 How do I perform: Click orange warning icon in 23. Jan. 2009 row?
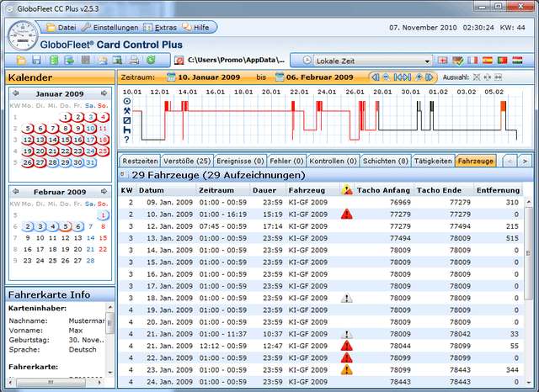(x=346, y=370)
